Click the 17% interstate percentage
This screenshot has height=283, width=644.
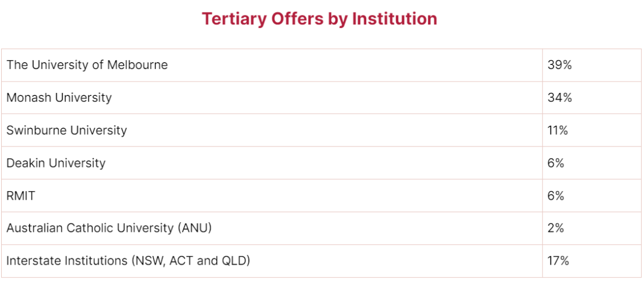pos(558,261)
